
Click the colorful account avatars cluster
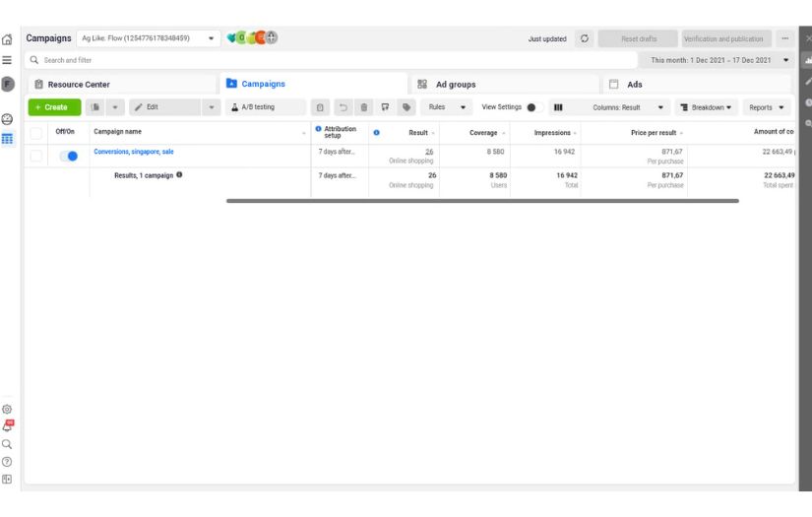point(253,37)
